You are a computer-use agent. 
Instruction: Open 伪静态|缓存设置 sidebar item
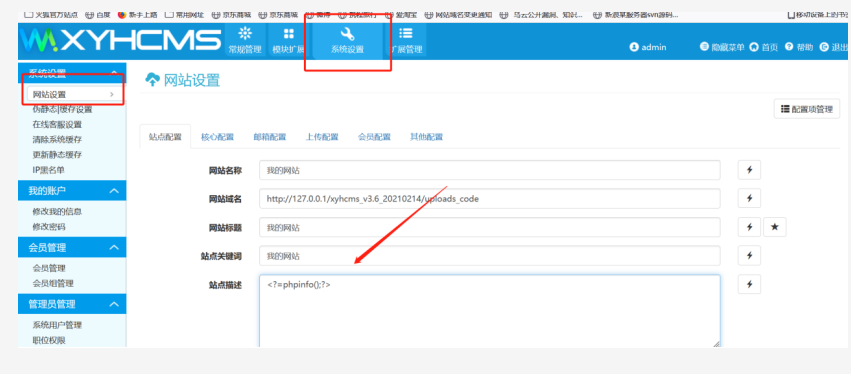(x=62, y=109)
